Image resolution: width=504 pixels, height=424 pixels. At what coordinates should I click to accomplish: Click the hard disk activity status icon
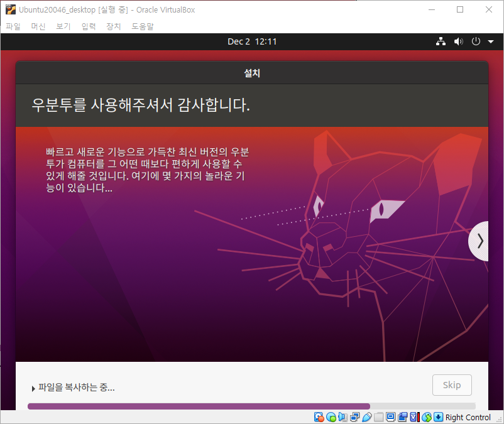click(319, 417)
